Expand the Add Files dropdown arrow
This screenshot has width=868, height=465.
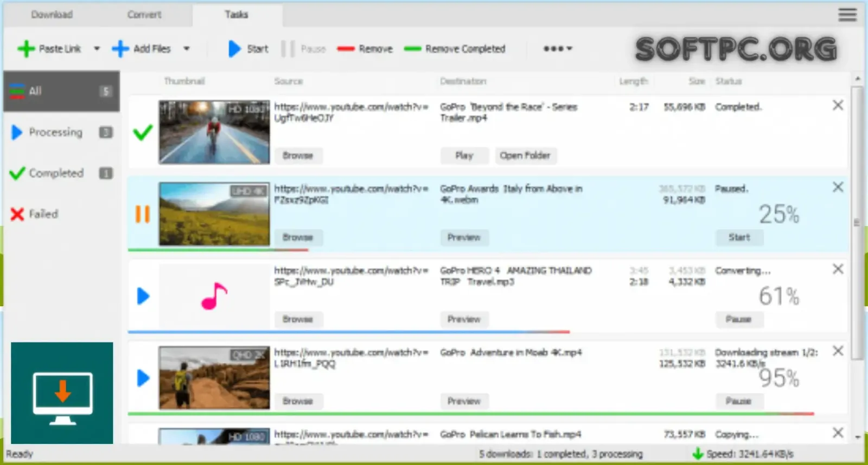point(187,49)
